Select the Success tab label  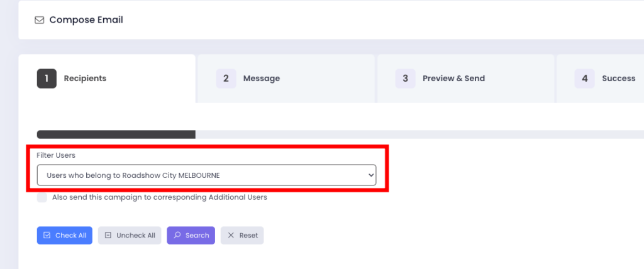[618, 79]
